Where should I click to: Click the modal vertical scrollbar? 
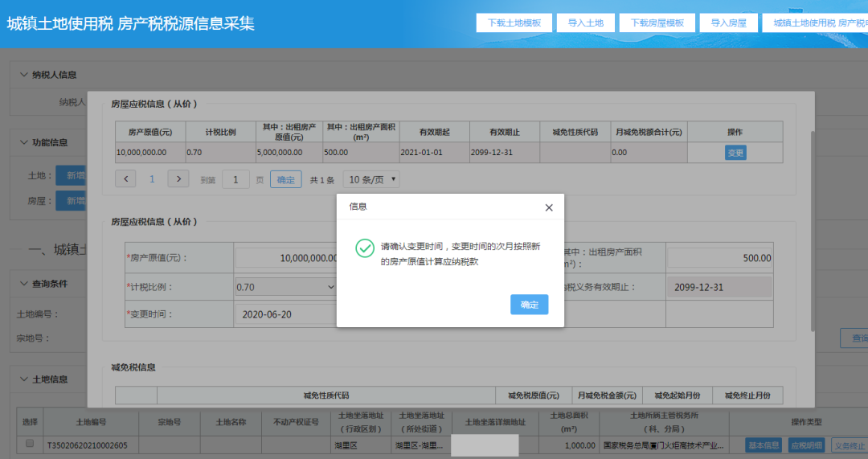click(813, 231)
